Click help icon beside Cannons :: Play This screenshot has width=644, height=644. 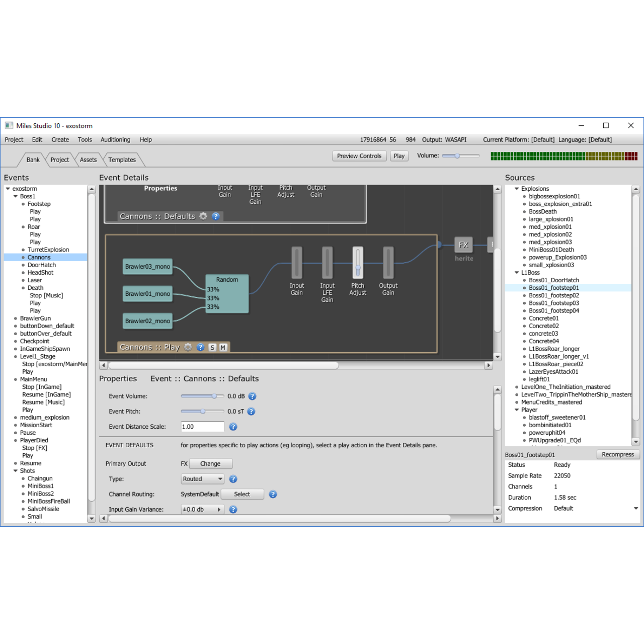(x=200, y=347)
